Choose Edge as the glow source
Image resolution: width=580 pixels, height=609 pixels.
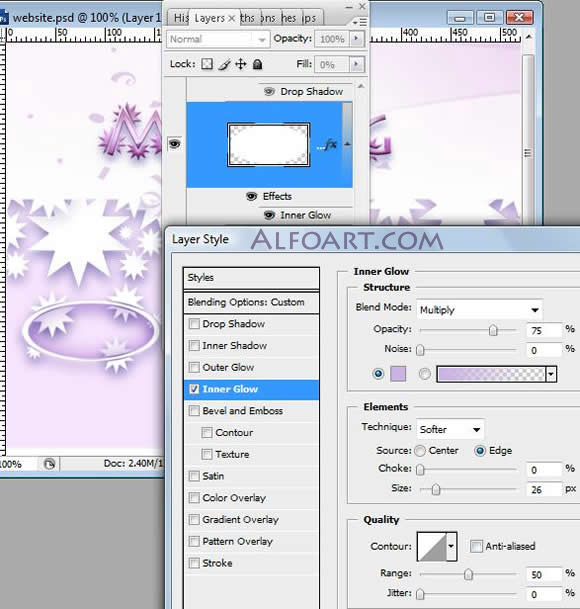click(480, 451)
